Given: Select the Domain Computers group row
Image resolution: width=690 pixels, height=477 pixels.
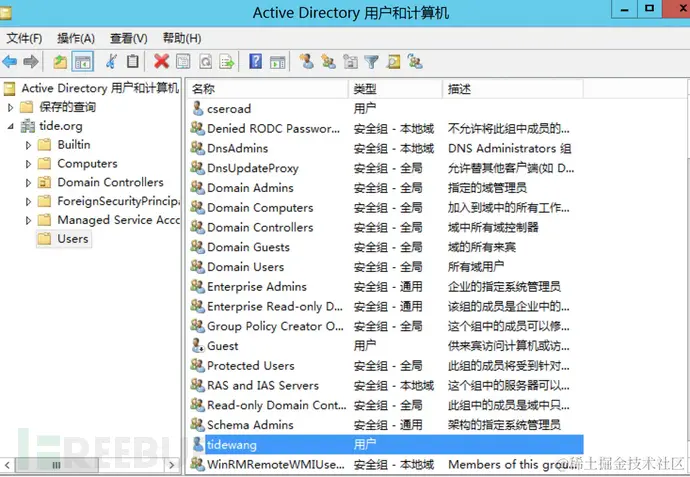Looking at the screenshot, I should point(387,207).
